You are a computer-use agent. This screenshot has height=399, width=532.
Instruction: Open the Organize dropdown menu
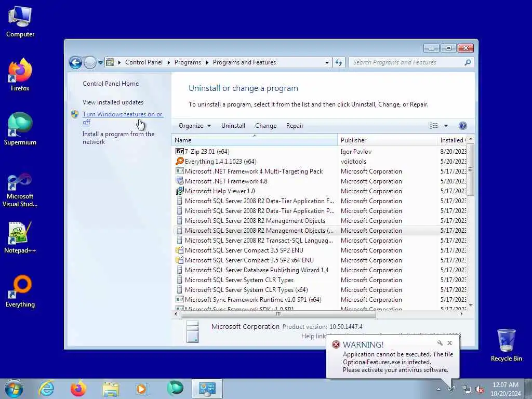pos(195,126)
